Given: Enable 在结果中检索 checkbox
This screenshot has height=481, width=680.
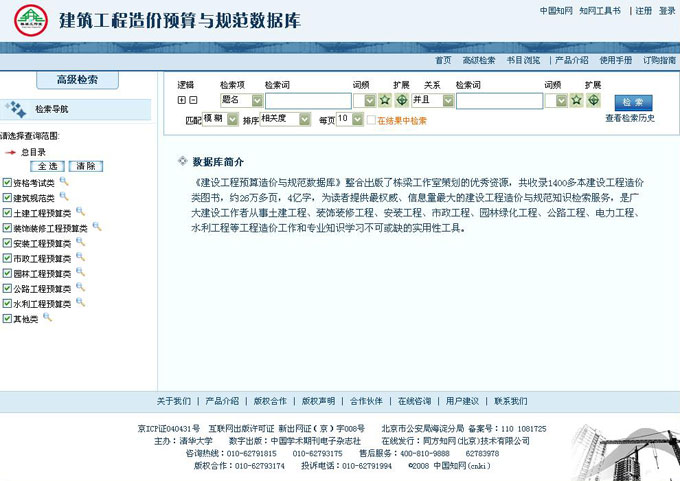Looking at the screenshot, I should click(371, 120).
